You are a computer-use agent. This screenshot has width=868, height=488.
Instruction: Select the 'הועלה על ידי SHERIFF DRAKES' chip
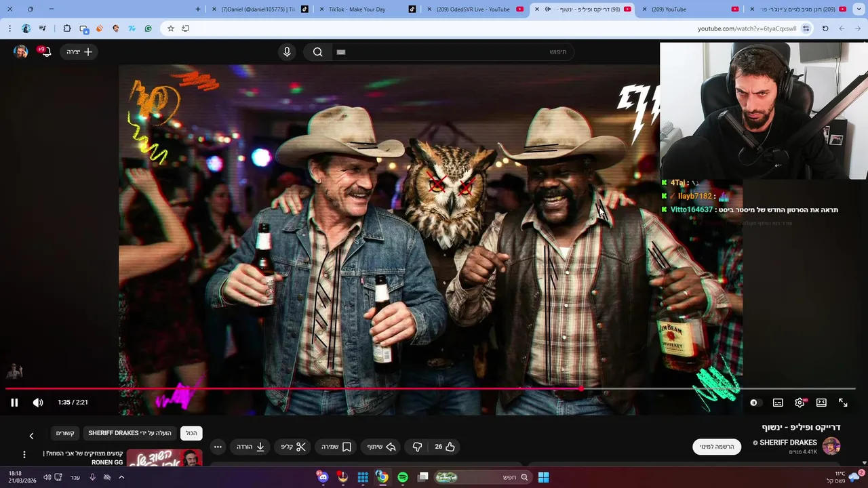point(130,433)
